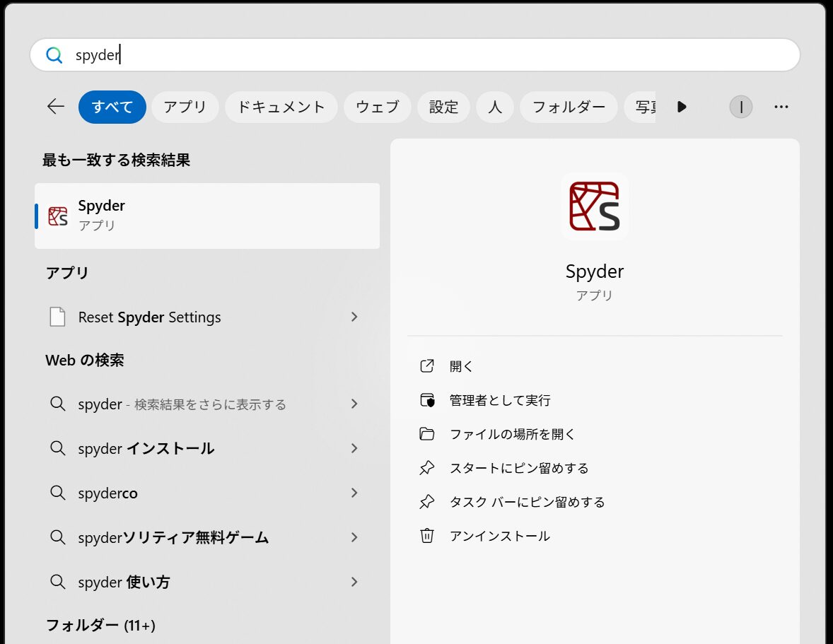The height and width of the screenshot is (644, 833).
Task: Click search icon beside spyder 使い方
Action: [x=57, y=582]
